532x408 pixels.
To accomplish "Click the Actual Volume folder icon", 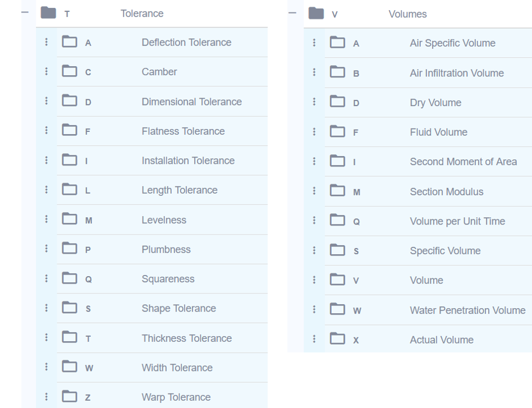I will pyautogui.click(x=337, y=340).
